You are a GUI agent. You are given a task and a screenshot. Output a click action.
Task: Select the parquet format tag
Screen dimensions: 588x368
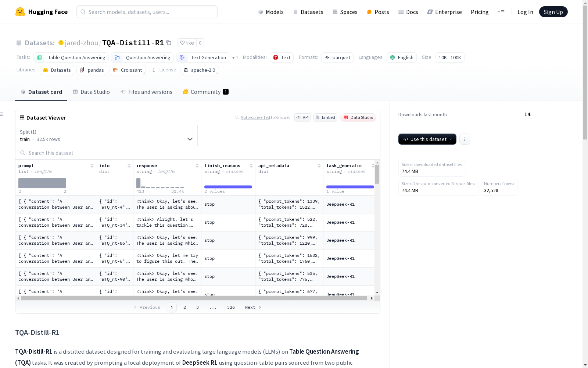coord(337,57)
